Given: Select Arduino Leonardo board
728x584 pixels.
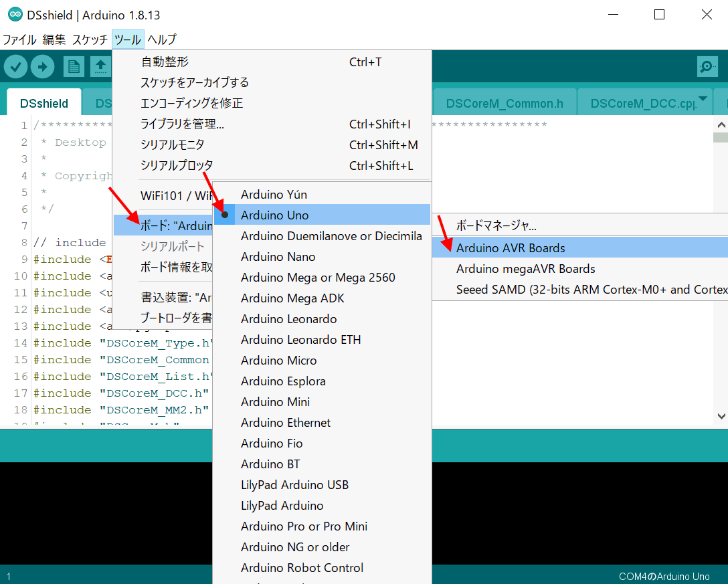Looking at the screenshot, I should (323, 319).
